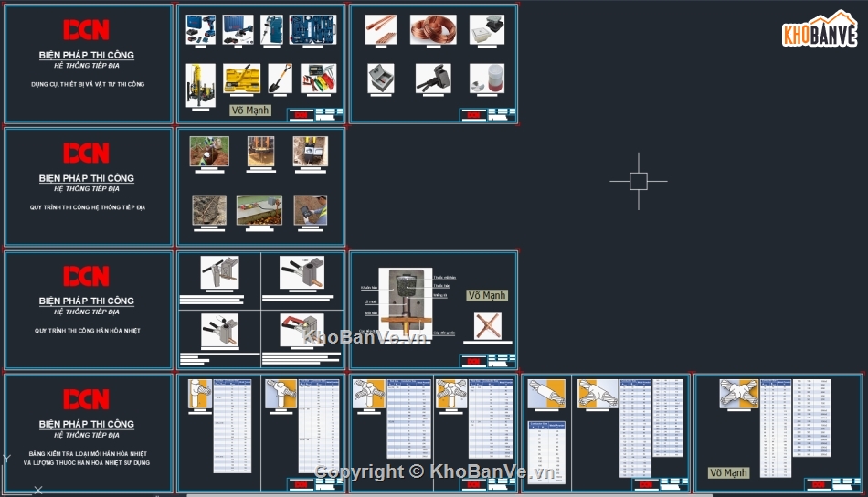The height and width of the screenshot is (497, 868).
Task: Click DCN title block on copper materials sheet
Action: coord(488,114)
